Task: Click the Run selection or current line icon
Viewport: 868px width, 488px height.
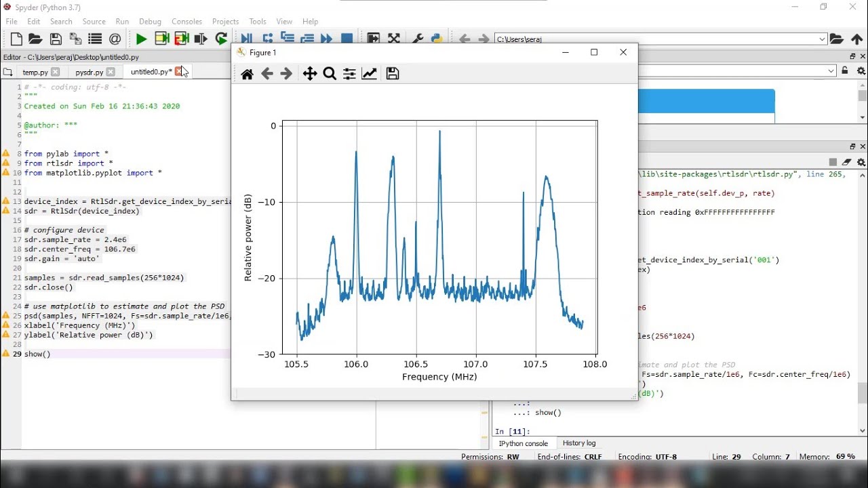Action: (201, 39)
